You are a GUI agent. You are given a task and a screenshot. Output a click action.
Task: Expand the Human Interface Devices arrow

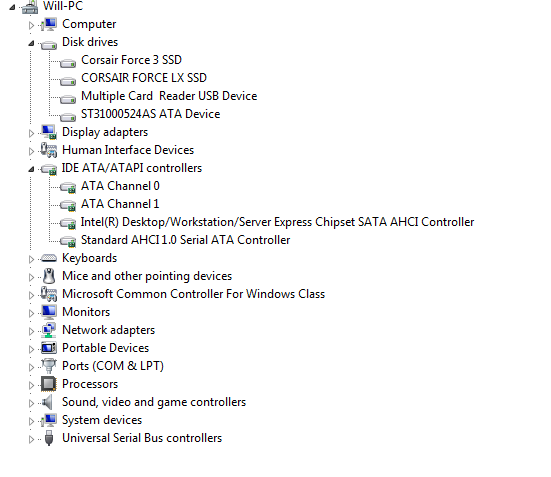click(31, 151)
